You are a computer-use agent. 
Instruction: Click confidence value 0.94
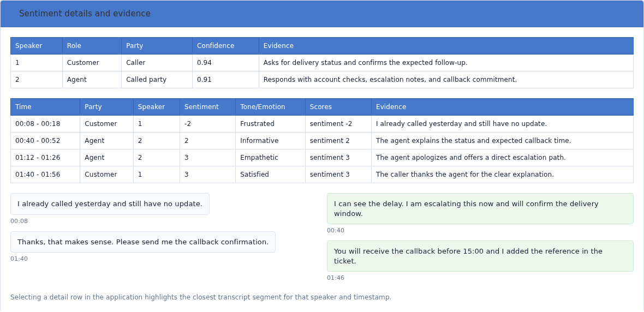(x=225, y=63)
